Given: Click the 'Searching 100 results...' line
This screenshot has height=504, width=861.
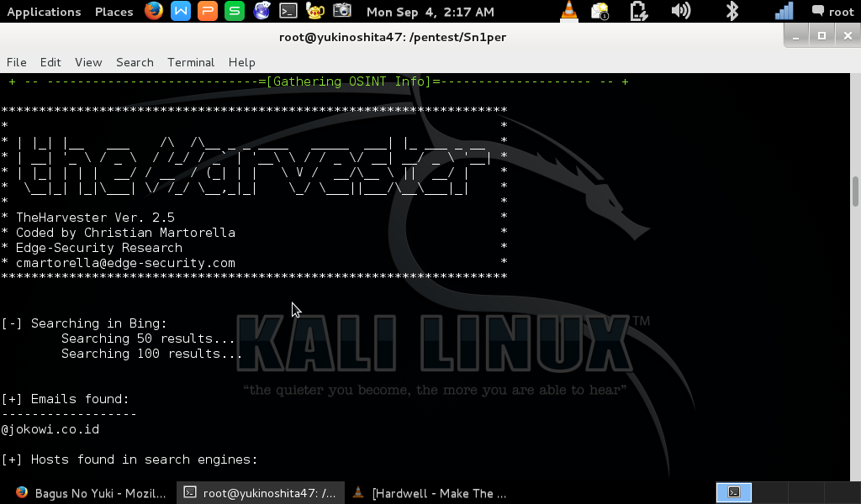Looking at the screenshot, I should [151, 354].
